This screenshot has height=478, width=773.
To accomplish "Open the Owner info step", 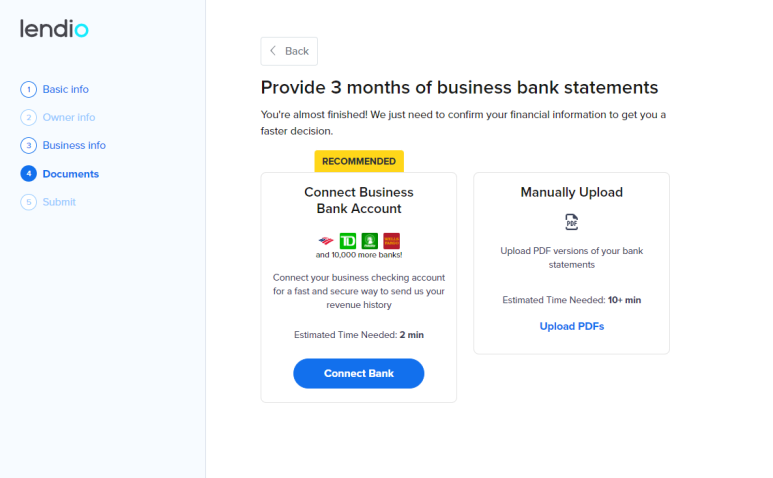I will click(69, 117).
